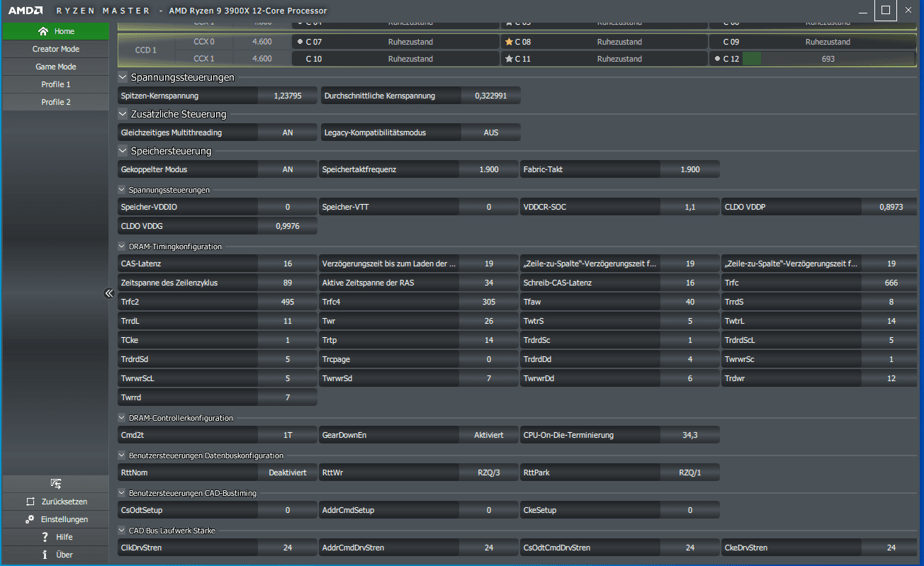924x566 pixels.
Task: Click the gold star on core C 08
Action: [509, 42]
